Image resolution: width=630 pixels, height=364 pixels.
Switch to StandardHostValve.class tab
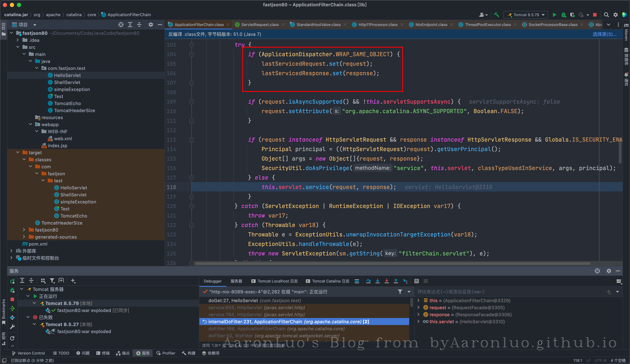(x=318, y=24)
